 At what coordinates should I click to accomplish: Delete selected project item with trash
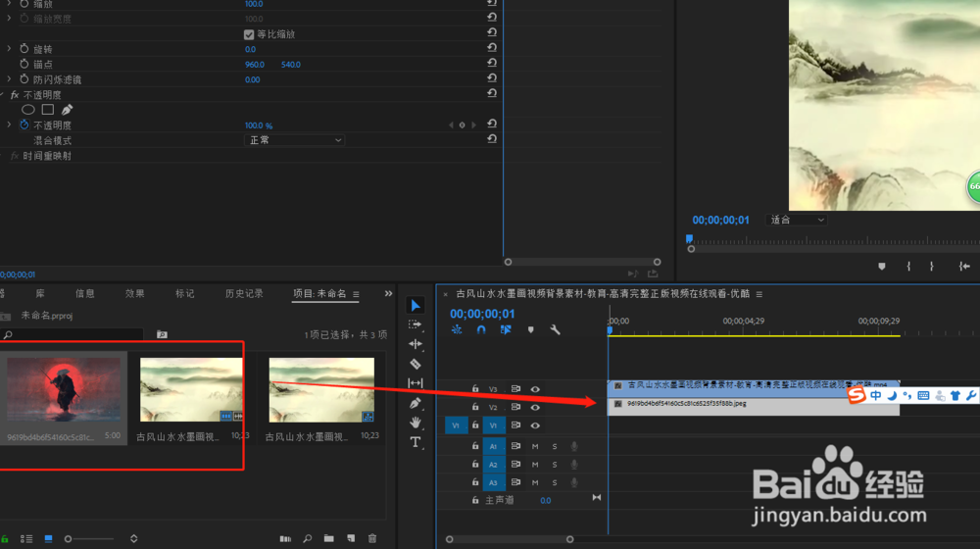(372, 538)
